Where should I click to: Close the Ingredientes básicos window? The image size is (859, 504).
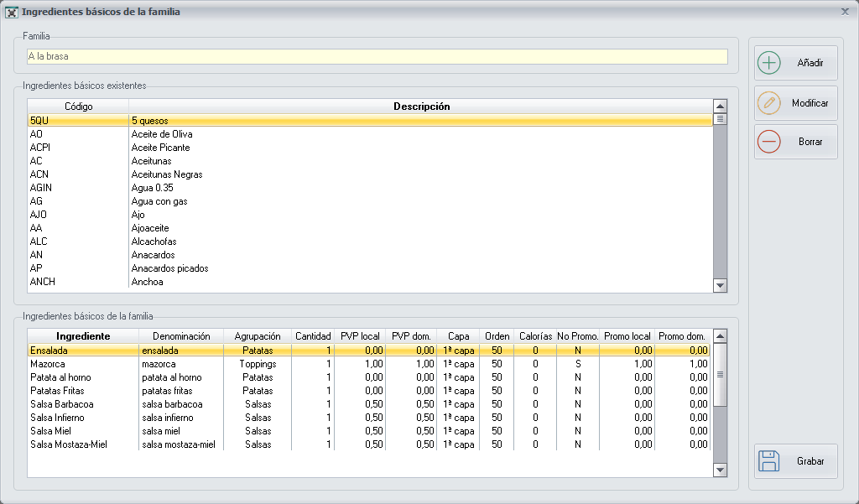(x=845, y=12)
